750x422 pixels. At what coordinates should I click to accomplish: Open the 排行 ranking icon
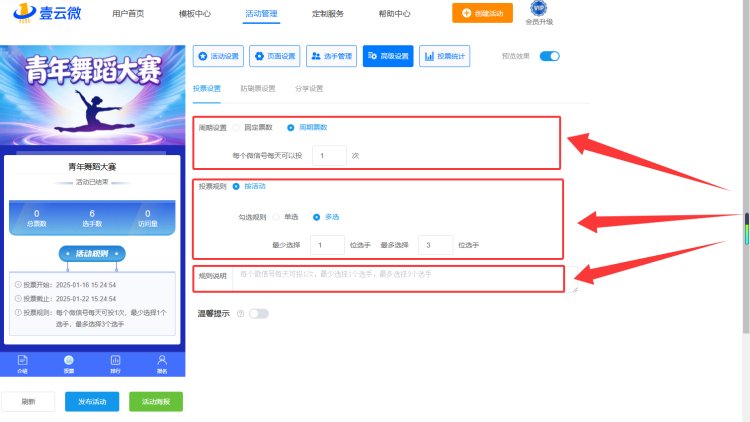pyautogui.click(x=115, y=364)
